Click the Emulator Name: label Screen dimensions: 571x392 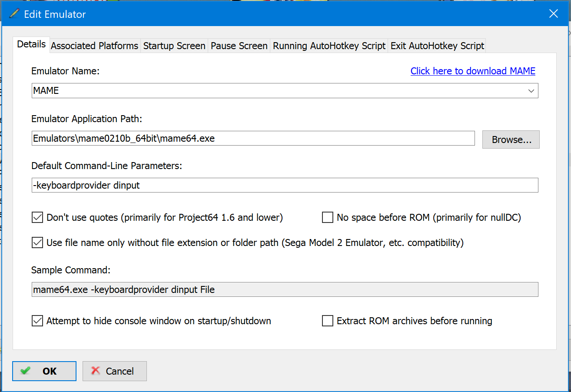point(66,71)
